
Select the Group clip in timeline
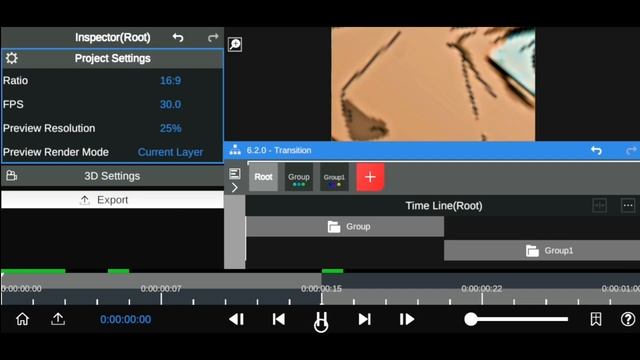click(345, 227)
